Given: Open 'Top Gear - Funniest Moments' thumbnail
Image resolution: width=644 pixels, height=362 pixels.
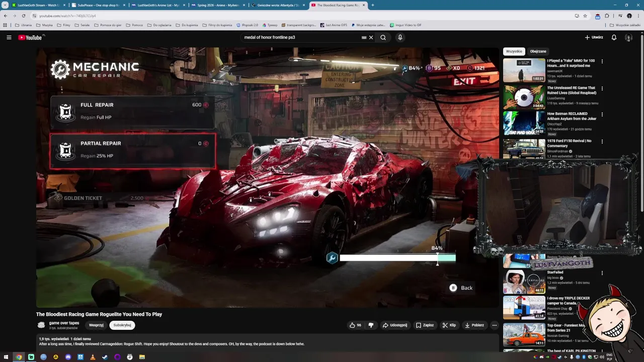Looking at the screenshot, I should pos(524,334).
